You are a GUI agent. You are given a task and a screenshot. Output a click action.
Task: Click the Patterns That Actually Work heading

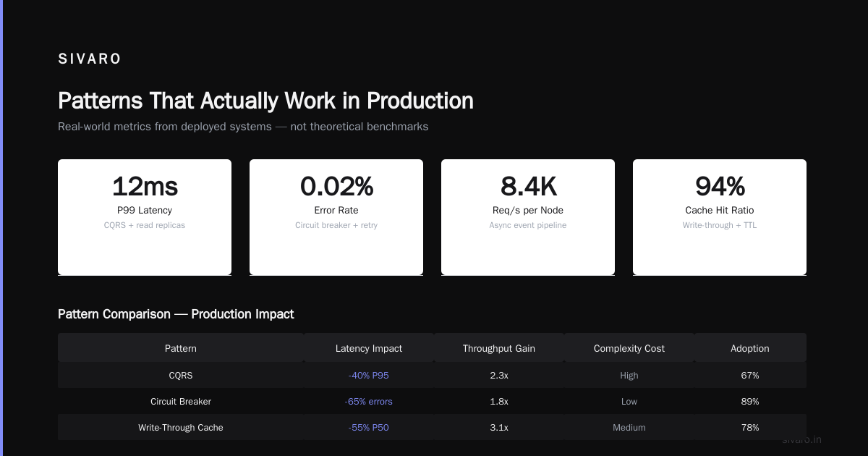coord(265,101)
